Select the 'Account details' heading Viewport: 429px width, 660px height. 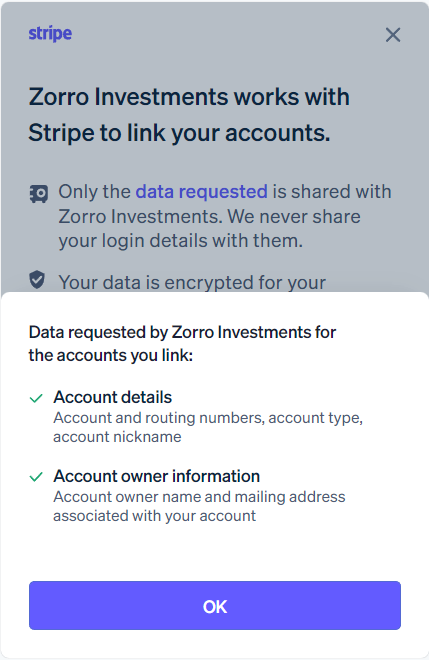(112, 397)
